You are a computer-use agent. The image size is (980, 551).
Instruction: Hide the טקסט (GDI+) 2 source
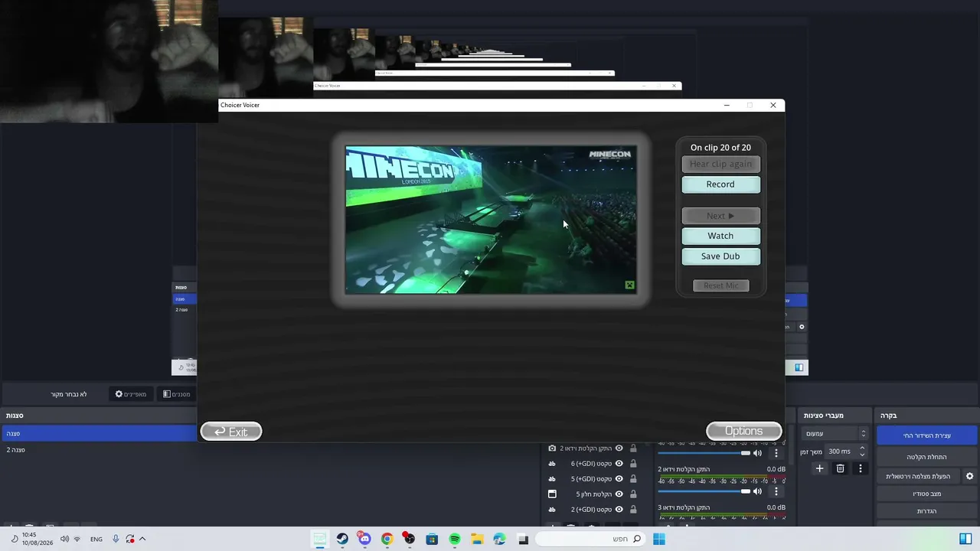tap(619, 510)
